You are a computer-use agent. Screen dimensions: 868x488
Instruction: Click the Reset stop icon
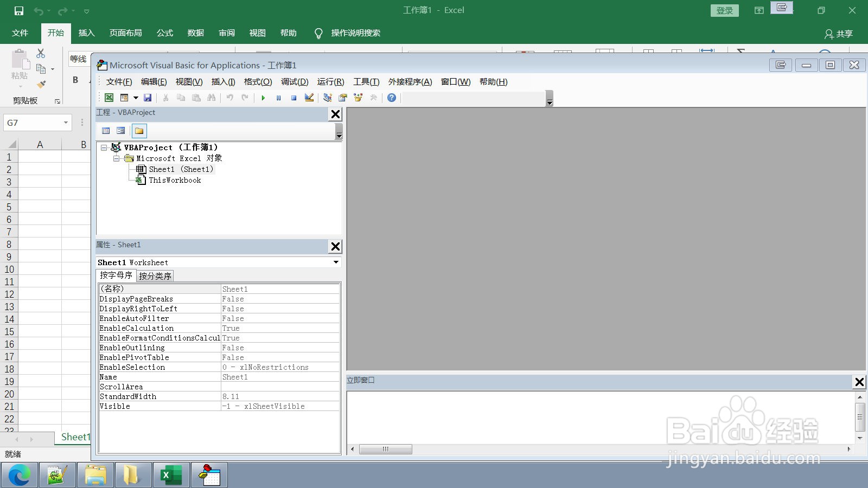pos(293,98)
